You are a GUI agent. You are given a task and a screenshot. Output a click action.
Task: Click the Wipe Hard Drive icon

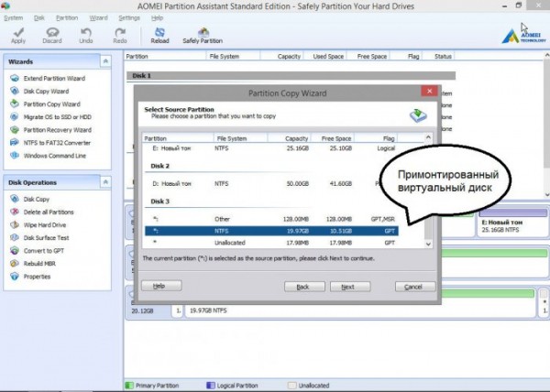pyautogui.click(x=15, y=224)
